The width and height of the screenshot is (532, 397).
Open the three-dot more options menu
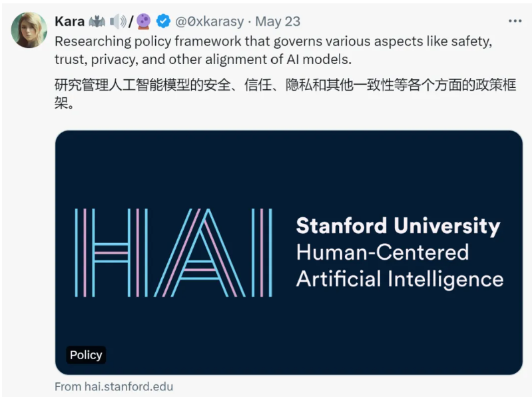515,21
